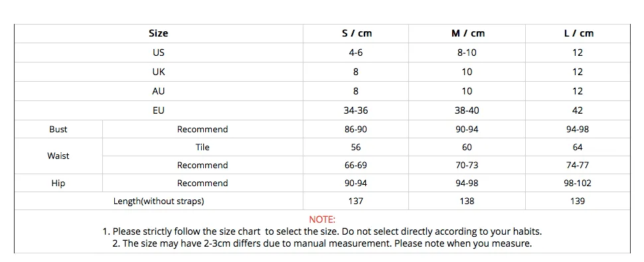Click the Tile waist sub-label
644x262 pixels.
[202, 147]
